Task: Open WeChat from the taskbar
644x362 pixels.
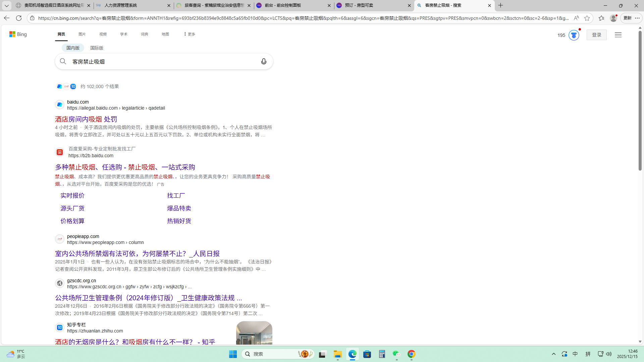Action: [x=396, y=354]
